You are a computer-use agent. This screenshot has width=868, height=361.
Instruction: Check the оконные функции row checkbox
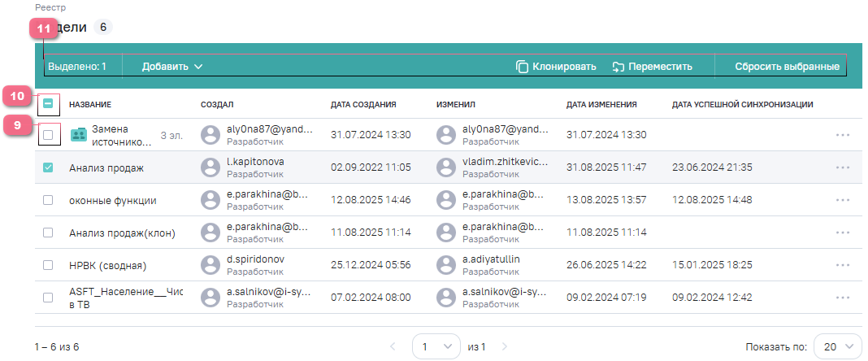point(48,200)
